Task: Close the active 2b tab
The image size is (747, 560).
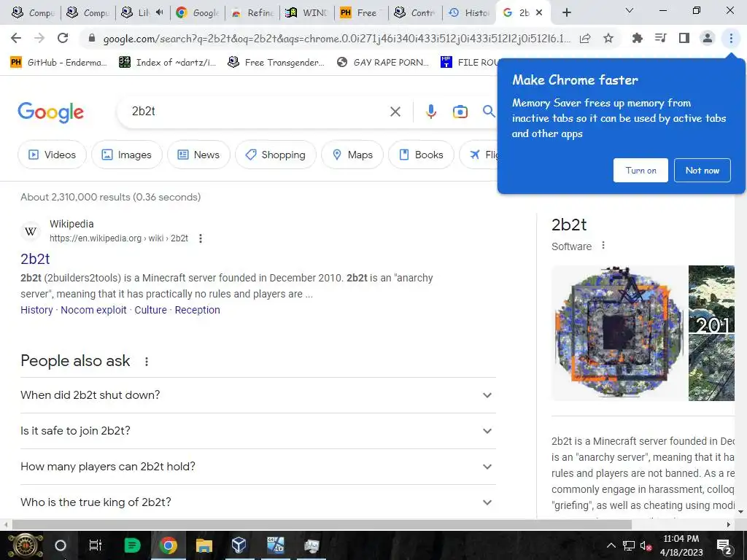Action: pos(539,13)
